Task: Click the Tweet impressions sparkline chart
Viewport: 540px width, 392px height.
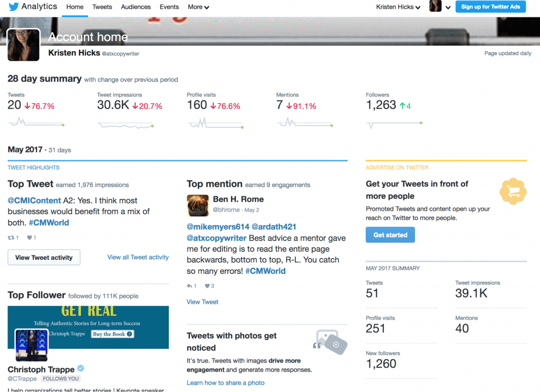Action: coord(126,126)
